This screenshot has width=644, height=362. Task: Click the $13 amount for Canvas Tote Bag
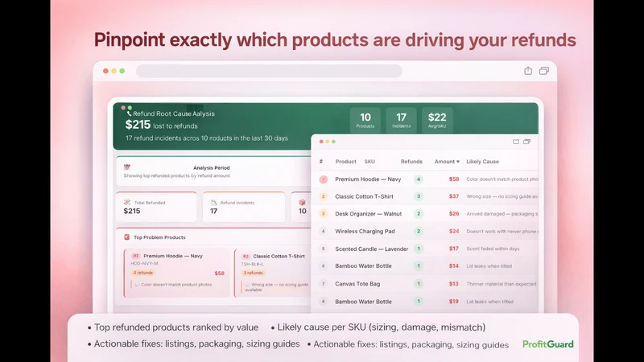coord(454,284)
